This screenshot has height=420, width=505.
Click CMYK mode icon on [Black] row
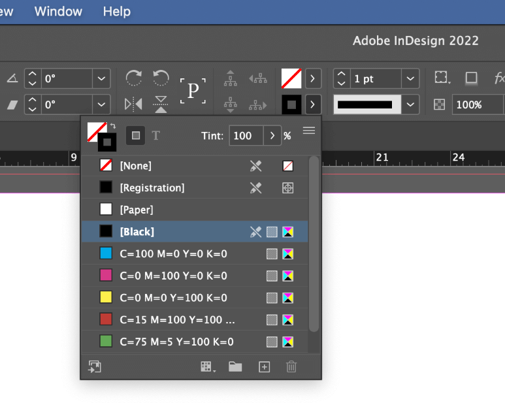(288, 232)
